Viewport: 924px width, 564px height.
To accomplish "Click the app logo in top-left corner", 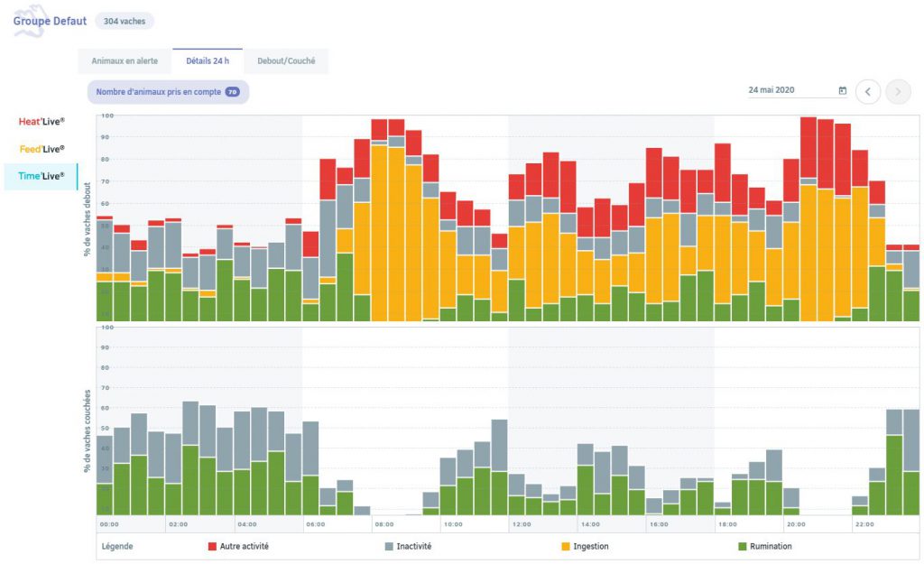I will click(25, 22).
